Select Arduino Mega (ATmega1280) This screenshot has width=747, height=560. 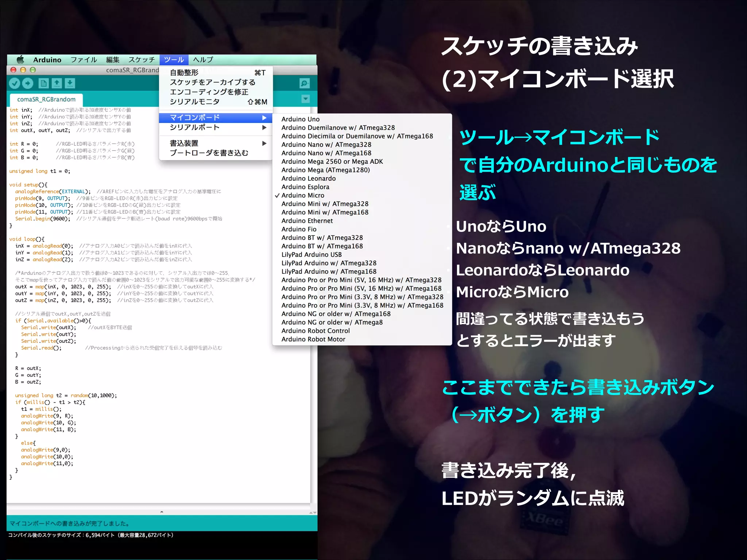pyautogui.click(x=362, y=170)
